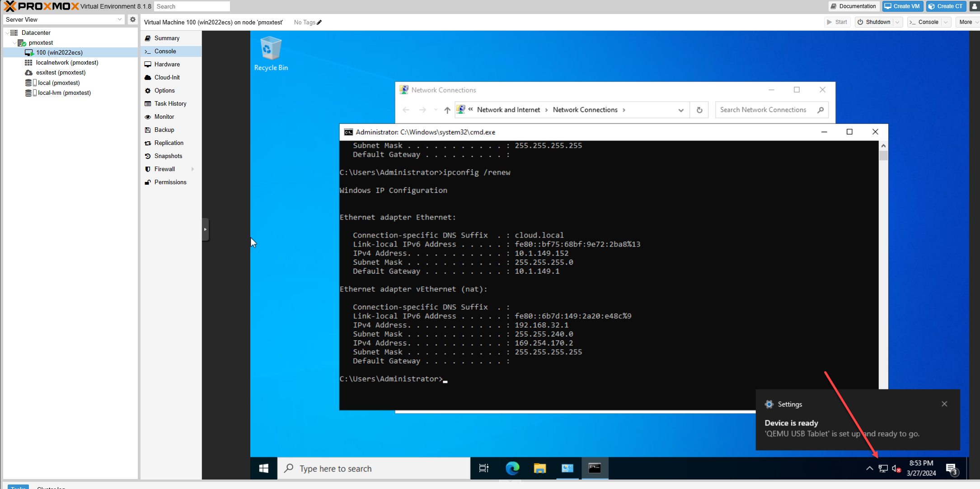Refresh the Network Connections window
This screenshot has width=980, height=489.
click(x=699, y=110)
